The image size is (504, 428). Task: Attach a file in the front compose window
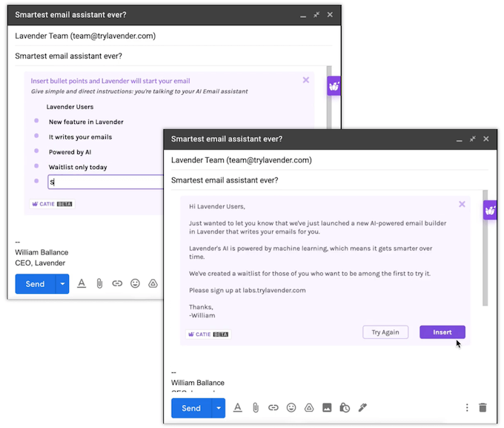click(x=256, y=408)
